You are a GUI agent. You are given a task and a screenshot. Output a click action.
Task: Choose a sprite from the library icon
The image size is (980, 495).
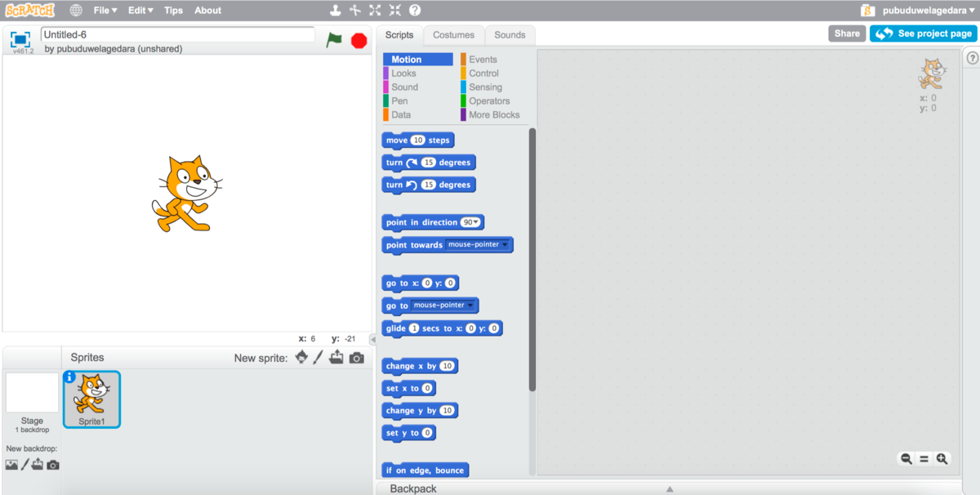301,358
